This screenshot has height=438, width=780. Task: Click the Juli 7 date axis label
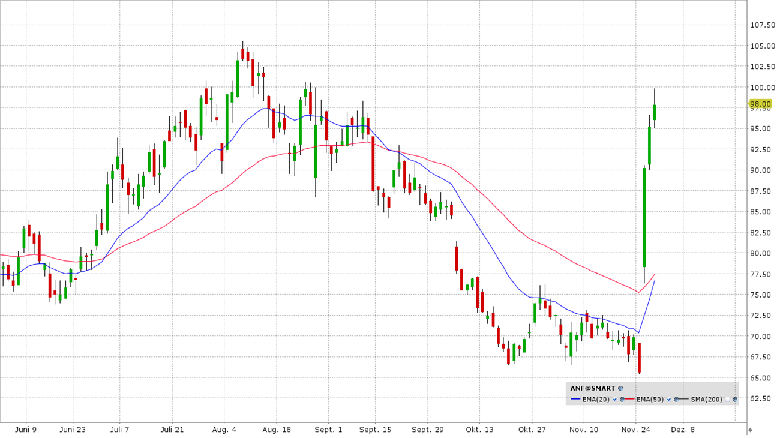(x=119, y=430)
